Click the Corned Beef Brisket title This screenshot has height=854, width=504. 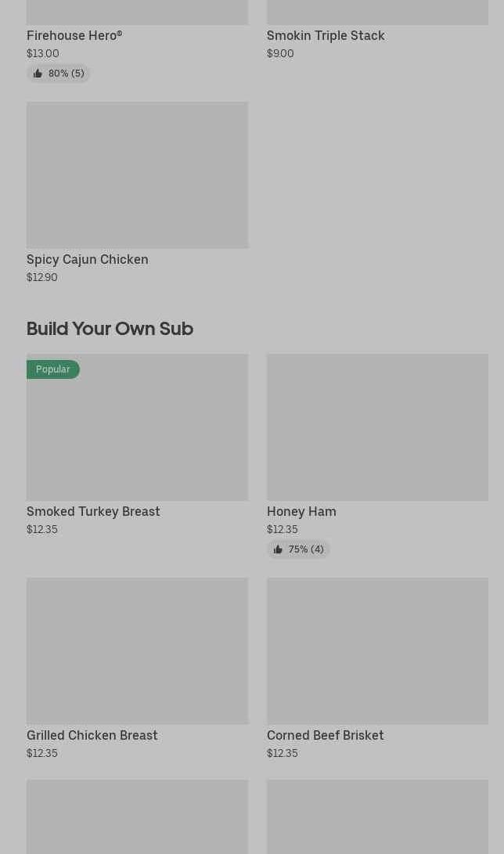click(x=325, y=735)
